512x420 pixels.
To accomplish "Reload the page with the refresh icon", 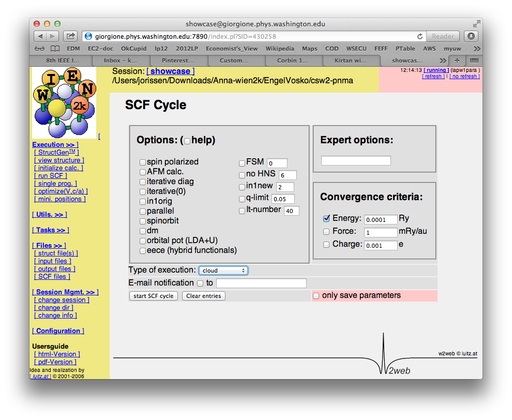I will tap(420, 36).
